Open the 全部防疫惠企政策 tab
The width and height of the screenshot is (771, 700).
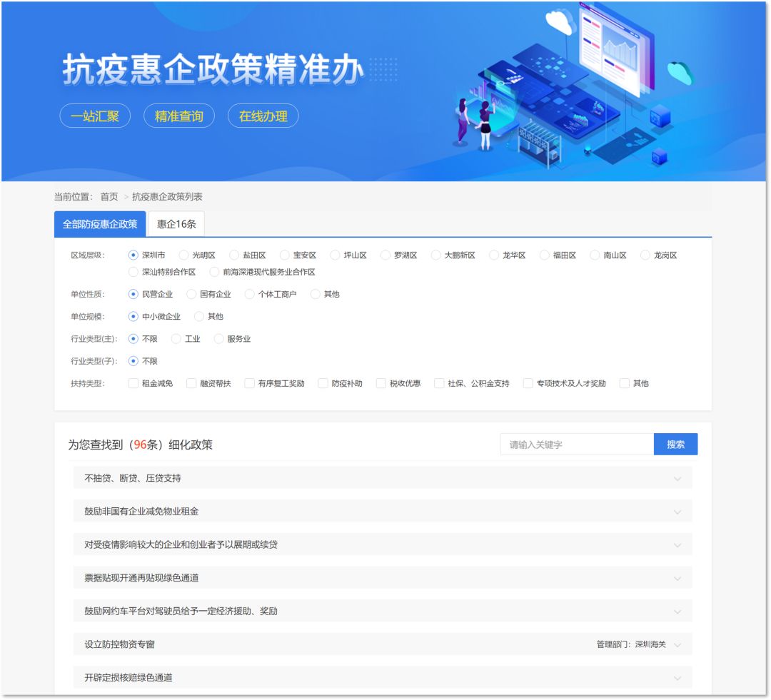click(x=100, y=224)
